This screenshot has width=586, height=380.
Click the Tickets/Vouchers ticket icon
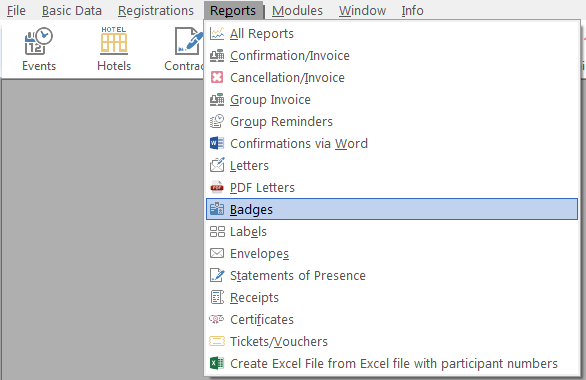tap(217, 341)
